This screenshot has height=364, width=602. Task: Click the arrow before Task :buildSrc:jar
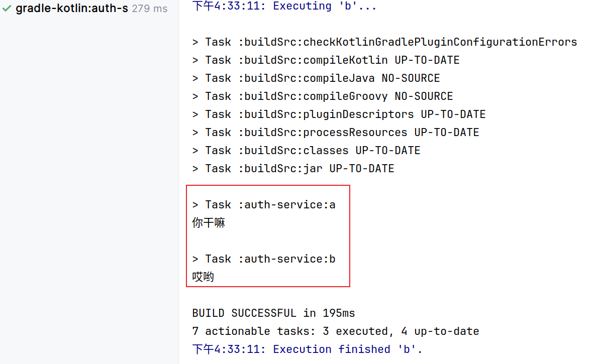point(195,168)
